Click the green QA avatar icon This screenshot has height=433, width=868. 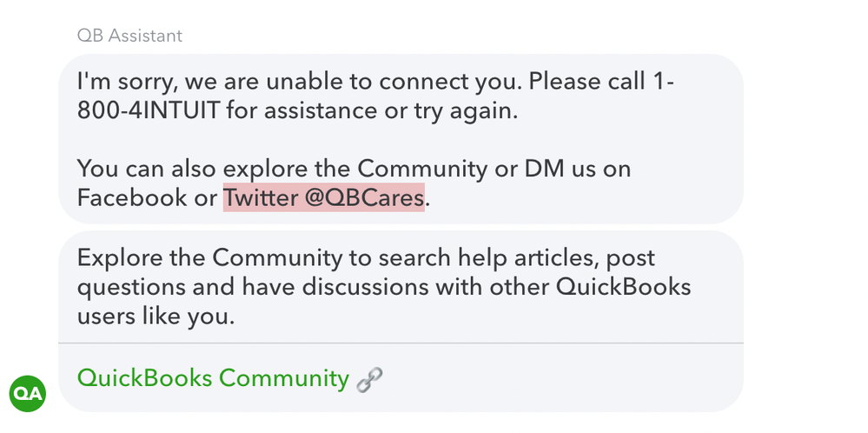pyautogui.click(x=28, y=393)
